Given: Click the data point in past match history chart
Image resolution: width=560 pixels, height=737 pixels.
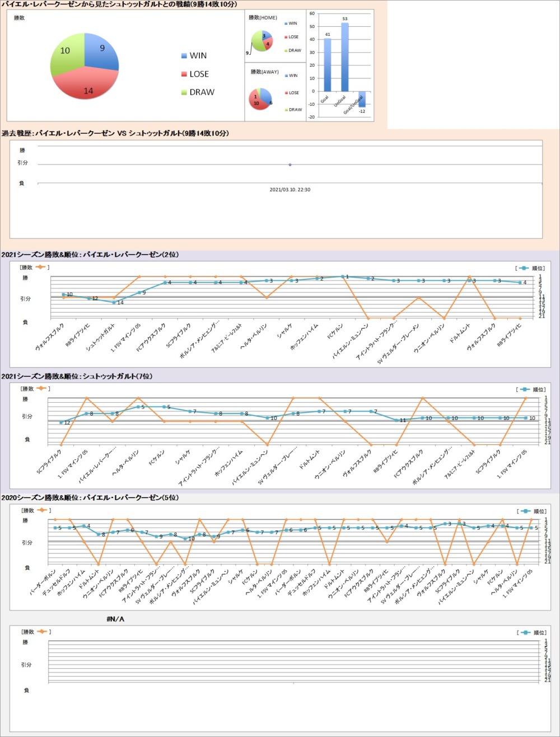Looking at the screenshot, I should pos(290,165).
